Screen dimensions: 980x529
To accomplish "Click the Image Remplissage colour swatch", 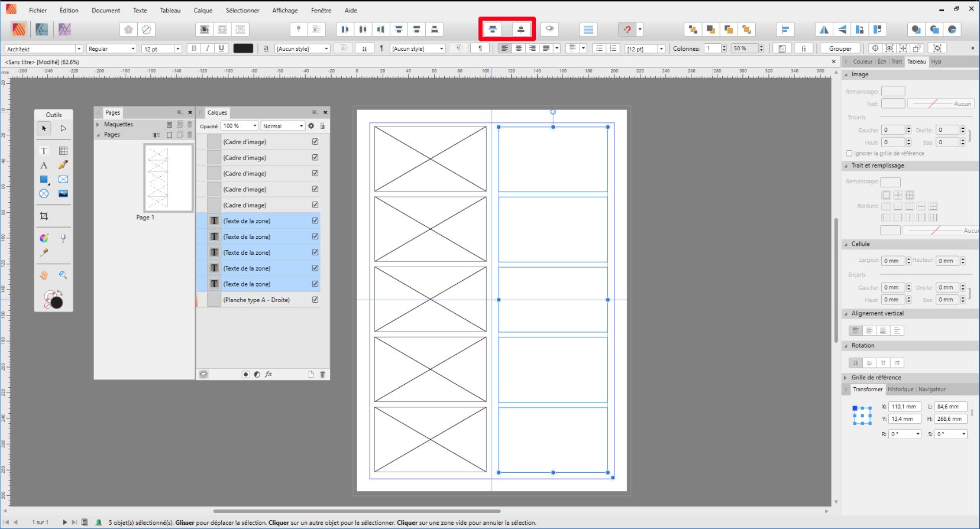I will [893, 91].
